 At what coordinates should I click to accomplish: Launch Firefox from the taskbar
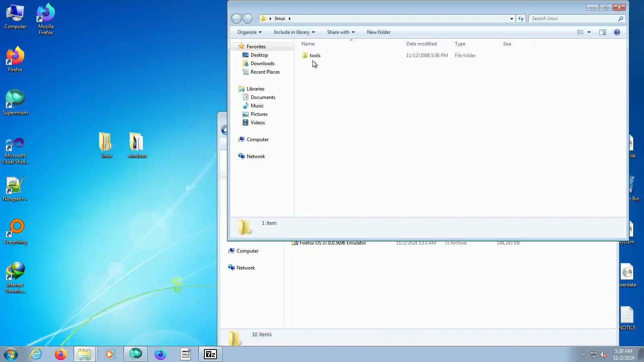tap(61, 354)
